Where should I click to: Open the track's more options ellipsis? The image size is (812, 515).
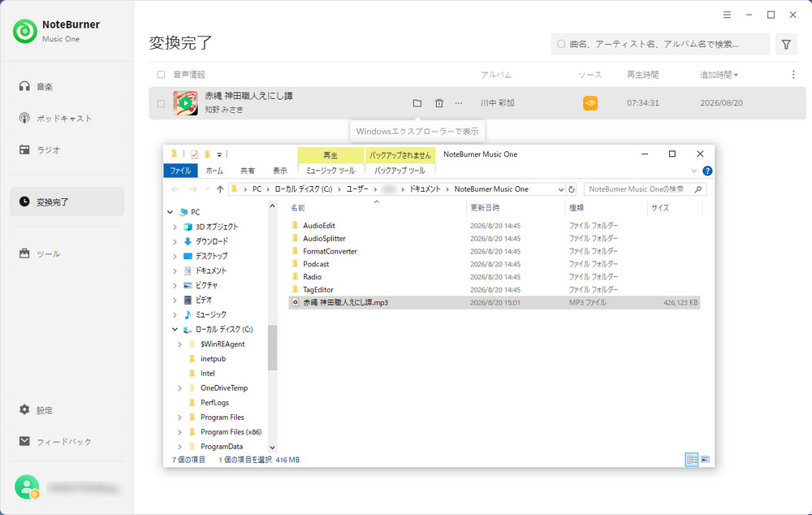[459, 103]
